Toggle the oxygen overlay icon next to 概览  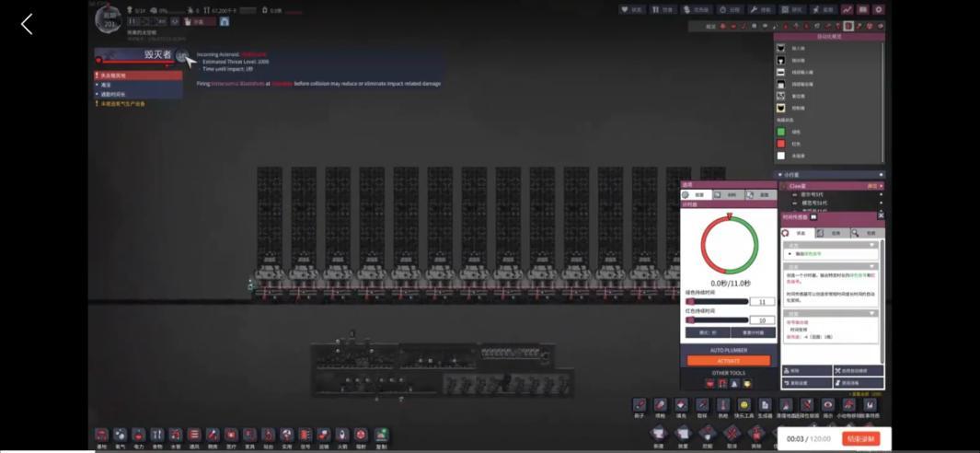point(723,27)
